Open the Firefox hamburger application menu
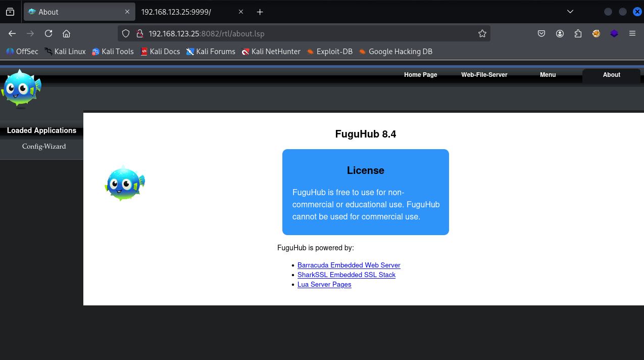 [x=632, y=33]
